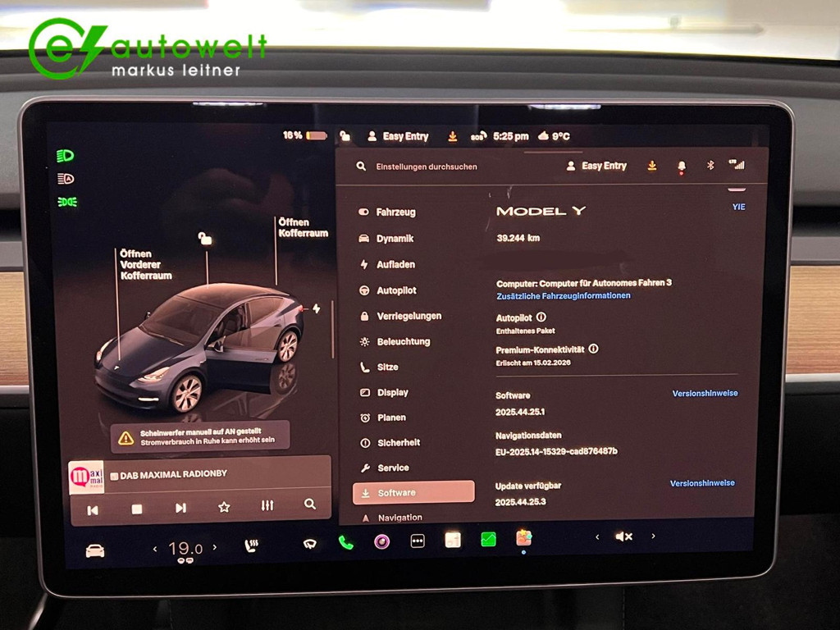Mute the speaker in the bottom bar
840x630 pixels.
pos(623,536)
